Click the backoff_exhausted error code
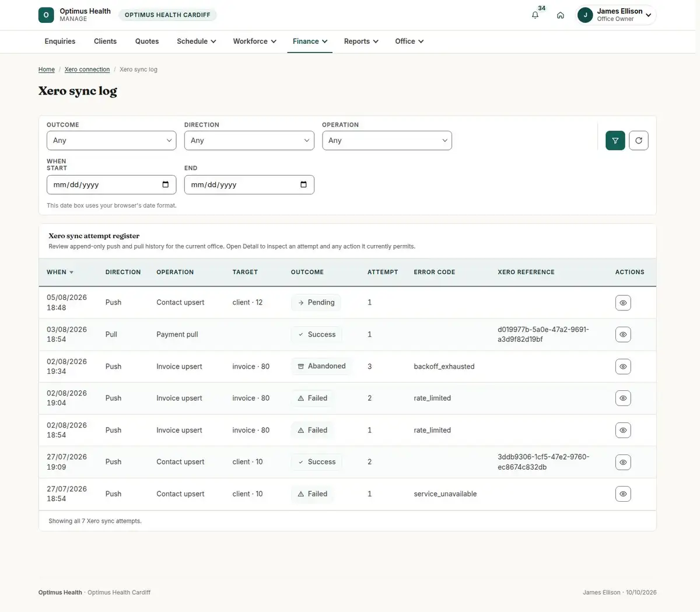The height and width of the screenshot is (612, 700). [x=444, y=366]
